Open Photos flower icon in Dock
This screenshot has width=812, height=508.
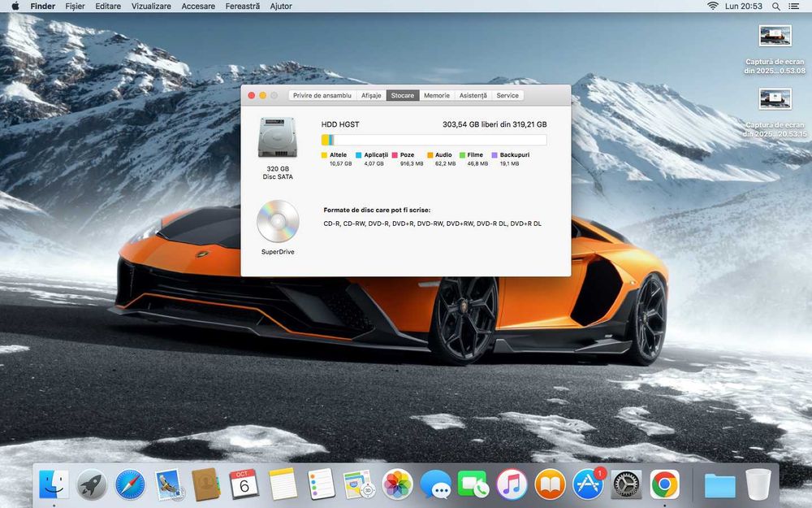coord(397,485)
